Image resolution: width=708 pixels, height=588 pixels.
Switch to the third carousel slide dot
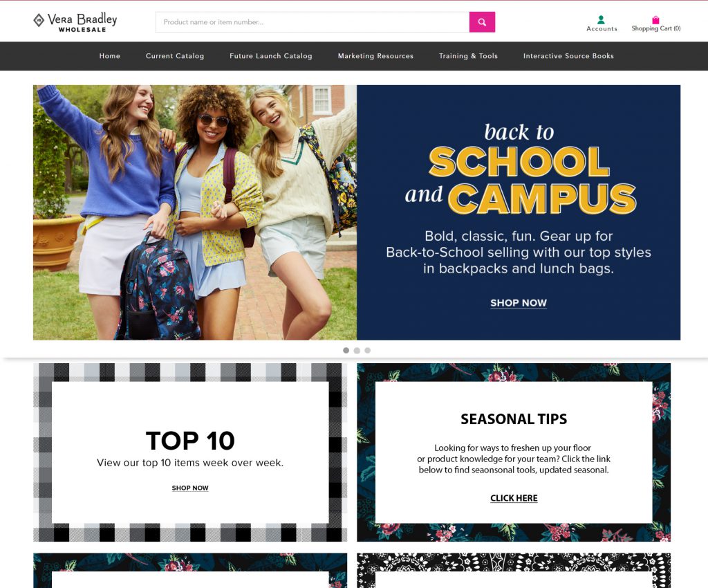(367, 351)
